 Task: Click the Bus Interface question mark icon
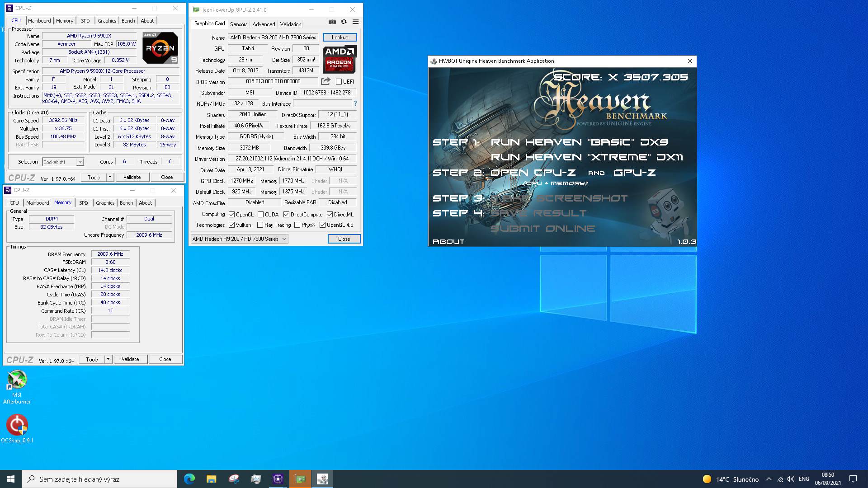(x=355, y=103)
